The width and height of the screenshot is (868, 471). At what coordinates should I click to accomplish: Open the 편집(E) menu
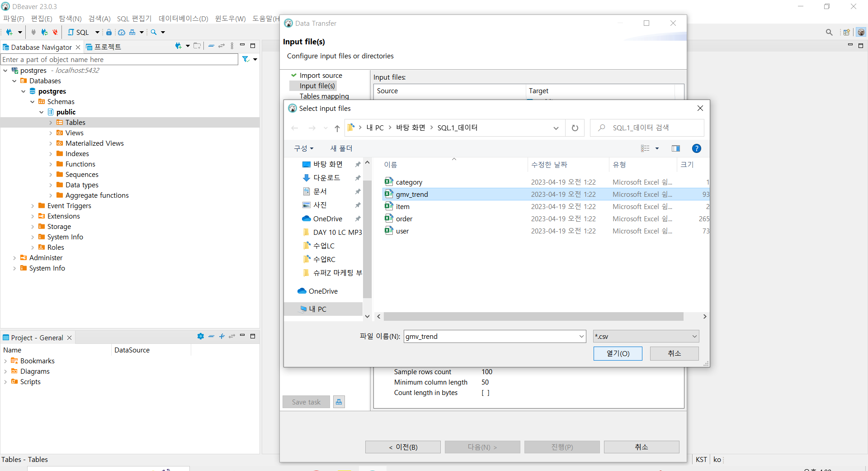[x=42, y=19]
